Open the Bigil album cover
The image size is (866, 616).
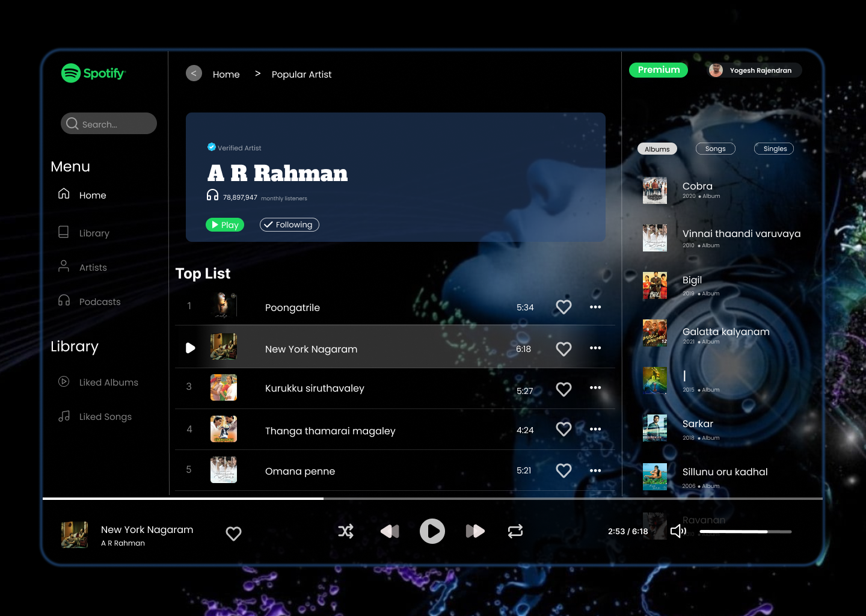(655, 286)
